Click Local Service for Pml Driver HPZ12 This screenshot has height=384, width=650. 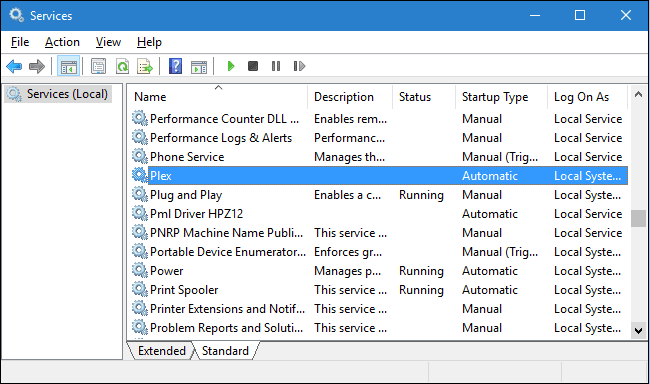(588, 214)
